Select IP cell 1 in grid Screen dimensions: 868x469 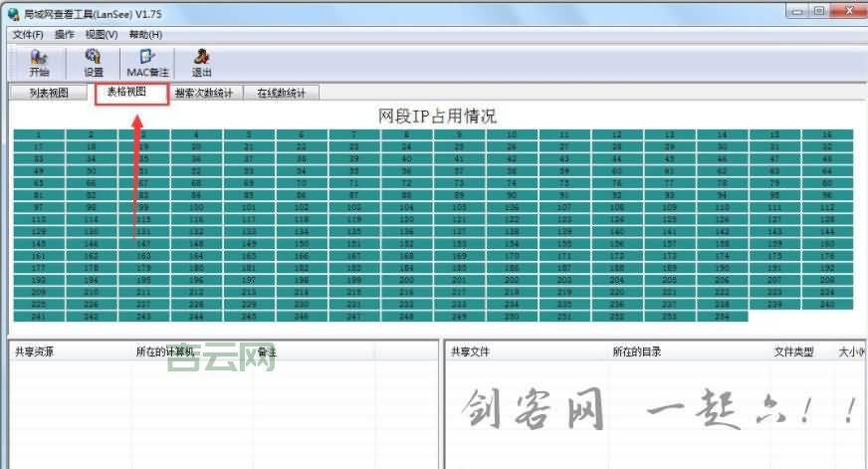pyautogui.click(x=39, y=134)
